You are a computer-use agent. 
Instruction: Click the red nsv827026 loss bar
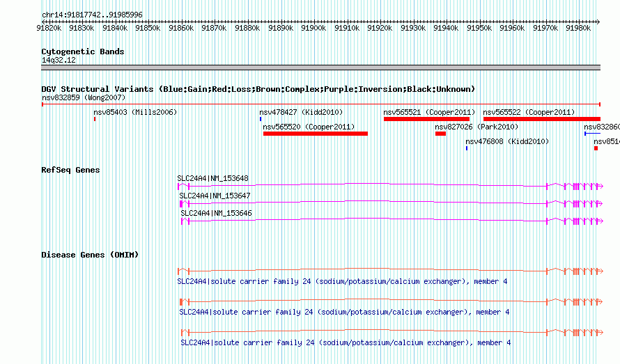click(440, 134)
